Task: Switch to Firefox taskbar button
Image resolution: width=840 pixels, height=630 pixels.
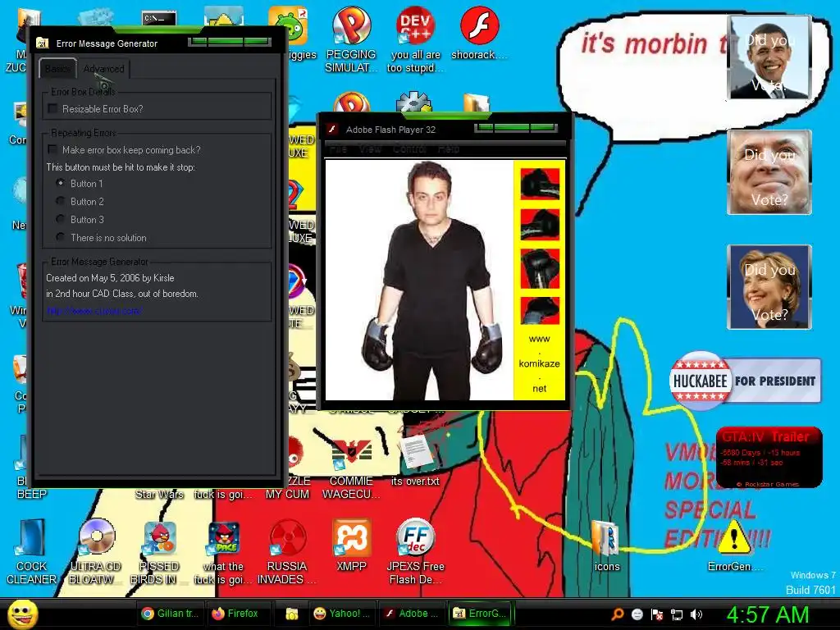Action: point(235,614)
